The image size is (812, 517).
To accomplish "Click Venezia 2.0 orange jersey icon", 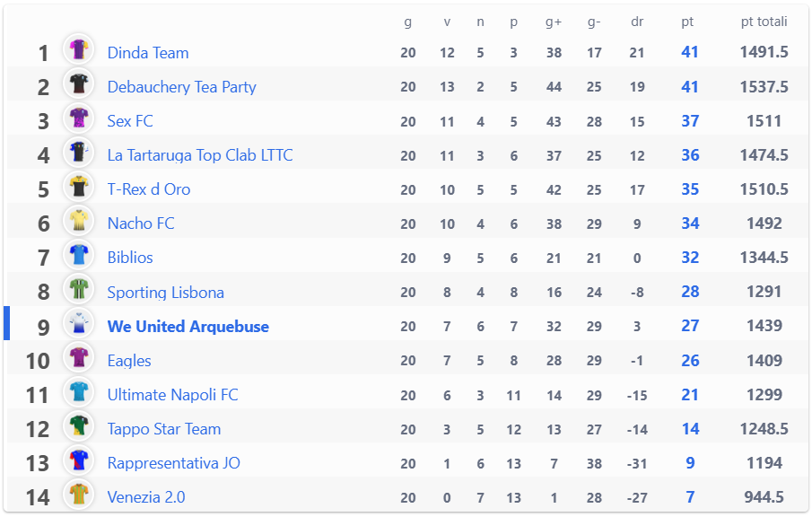I will tap(79, 495).
